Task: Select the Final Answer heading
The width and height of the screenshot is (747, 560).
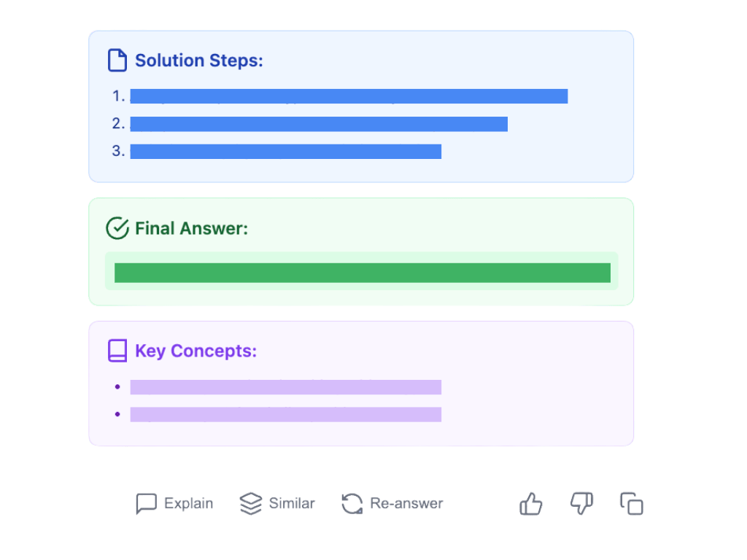Action: [x=191, y=228]
